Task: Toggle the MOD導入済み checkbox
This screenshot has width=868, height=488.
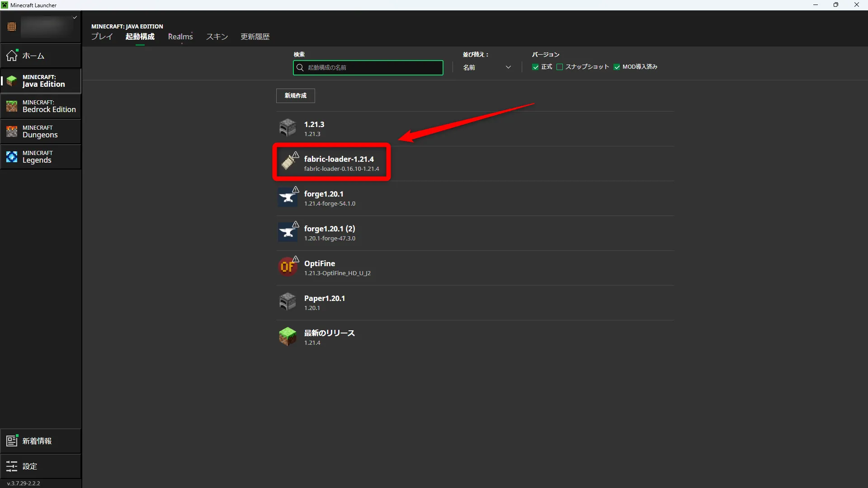Action: pyautogui.click(x=617, y=67)
